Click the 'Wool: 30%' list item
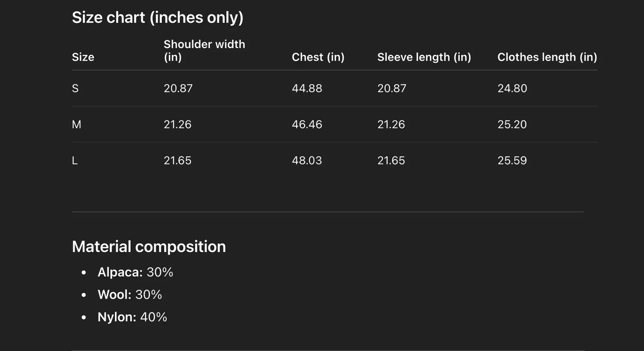The width and height of the screenshot is (644, 351). click(x=130, y=294)
